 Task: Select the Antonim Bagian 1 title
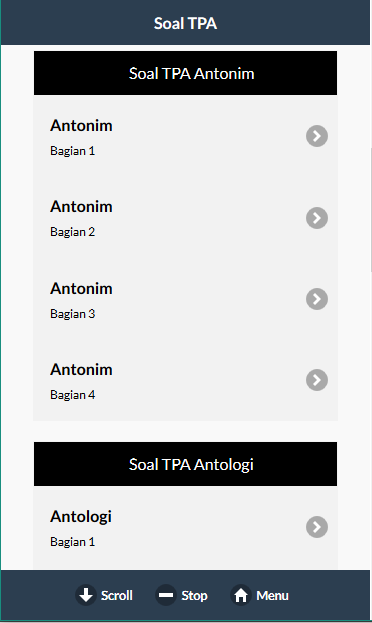pyautogui.click(x=81, y=126)
